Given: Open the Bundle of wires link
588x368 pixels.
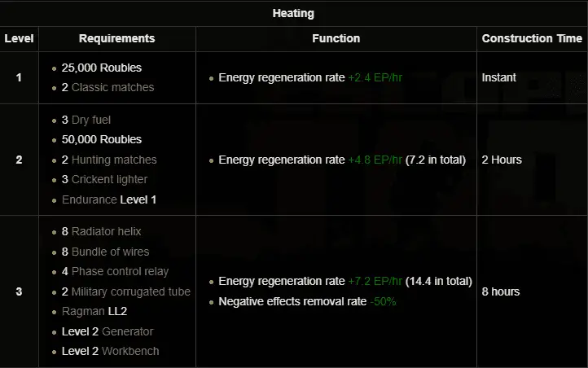Looking at the screenshot, I should (110, 252).
